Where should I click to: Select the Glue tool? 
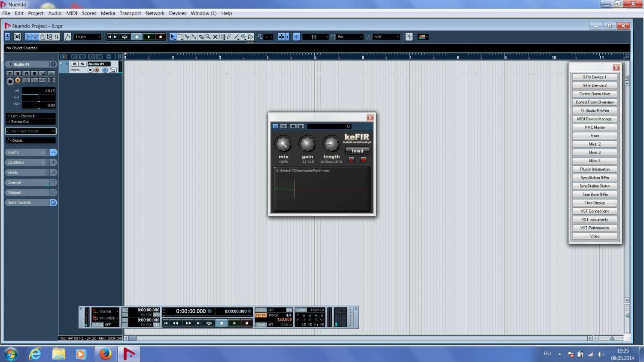click(194, 37)
